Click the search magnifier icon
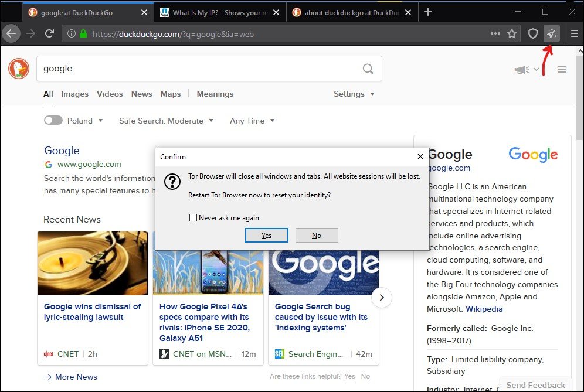The image size is (584, 392). (x=368, y=69)
